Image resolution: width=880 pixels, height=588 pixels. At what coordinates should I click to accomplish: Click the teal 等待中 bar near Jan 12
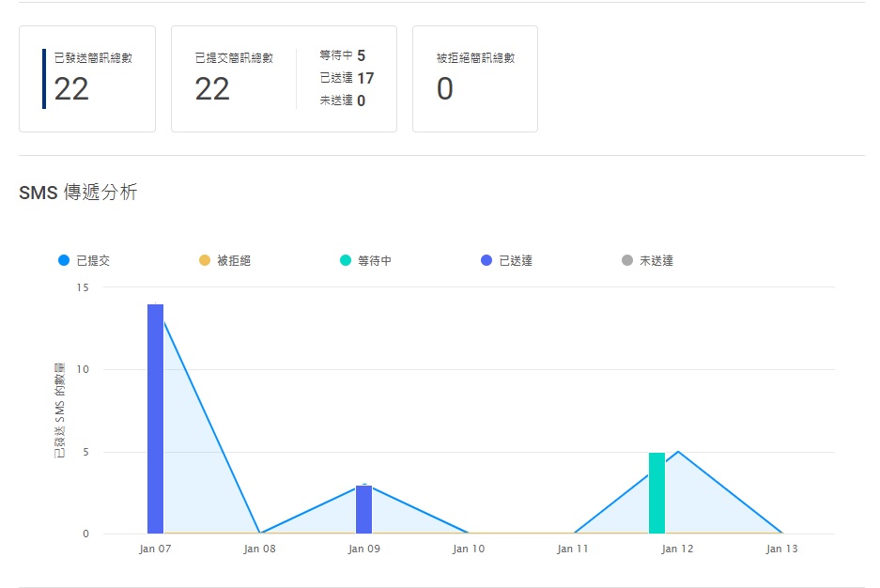(x=656, y=493)
